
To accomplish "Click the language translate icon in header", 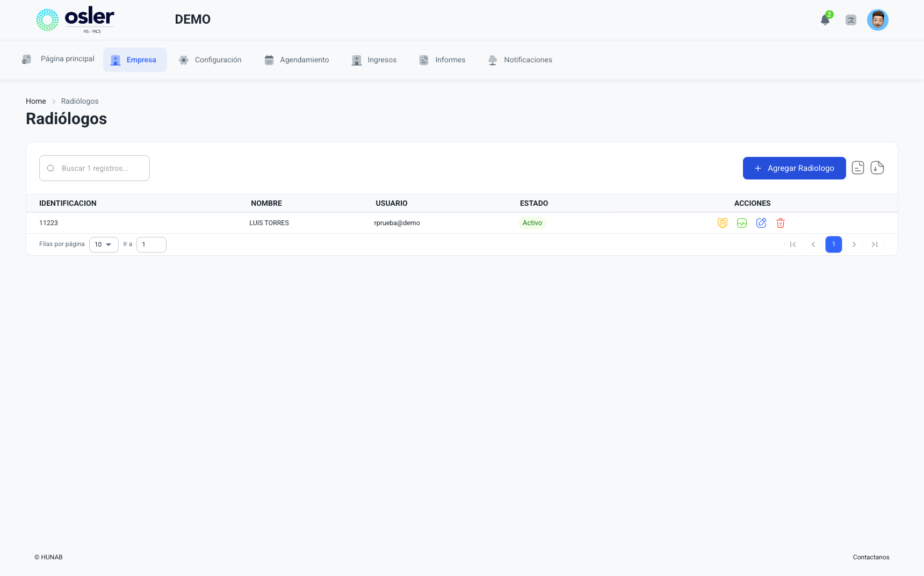I will 851,20.
